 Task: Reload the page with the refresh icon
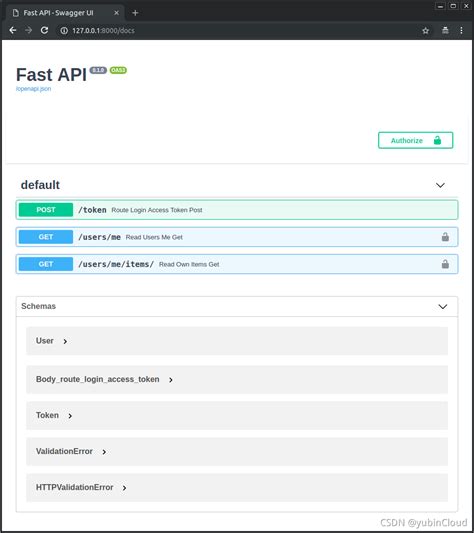pos(45,30)
